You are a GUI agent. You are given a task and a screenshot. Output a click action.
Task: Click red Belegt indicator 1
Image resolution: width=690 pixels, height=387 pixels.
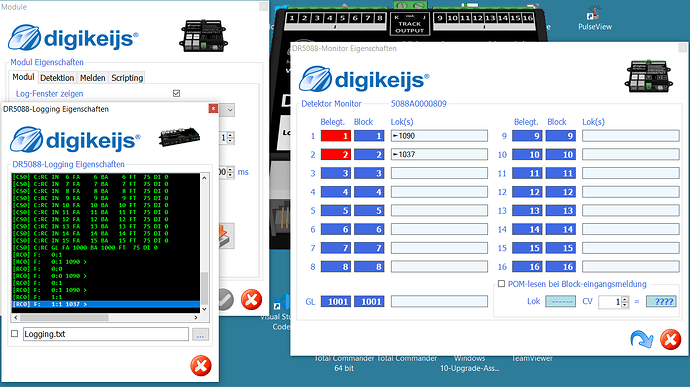click(x=336, y=136)
